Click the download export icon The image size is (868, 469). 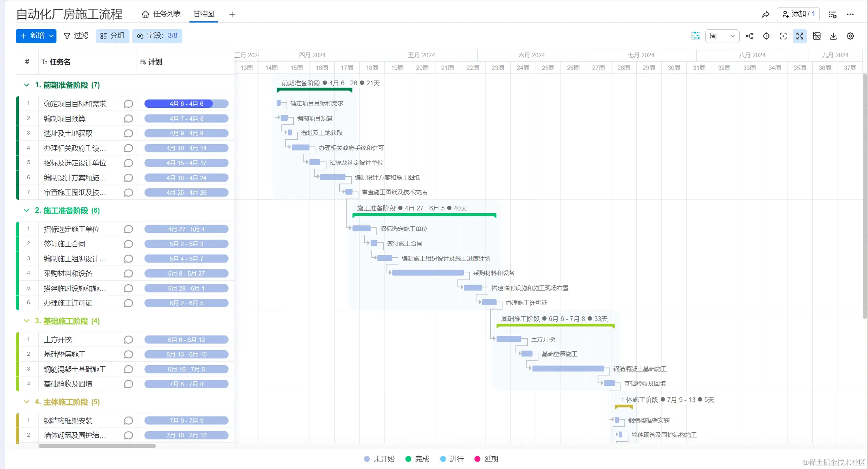tap(833, 36)
